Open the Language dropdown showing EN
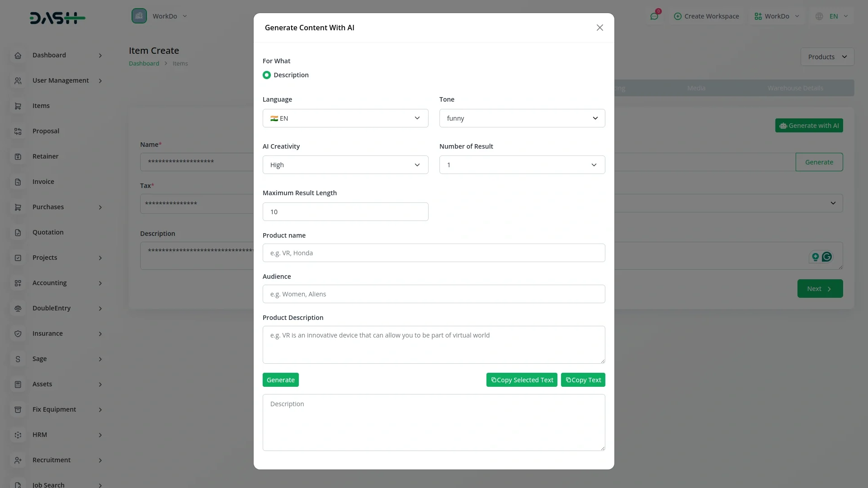Screen dimensions: 868x488 pyautogui.click(x=345, y=118)
